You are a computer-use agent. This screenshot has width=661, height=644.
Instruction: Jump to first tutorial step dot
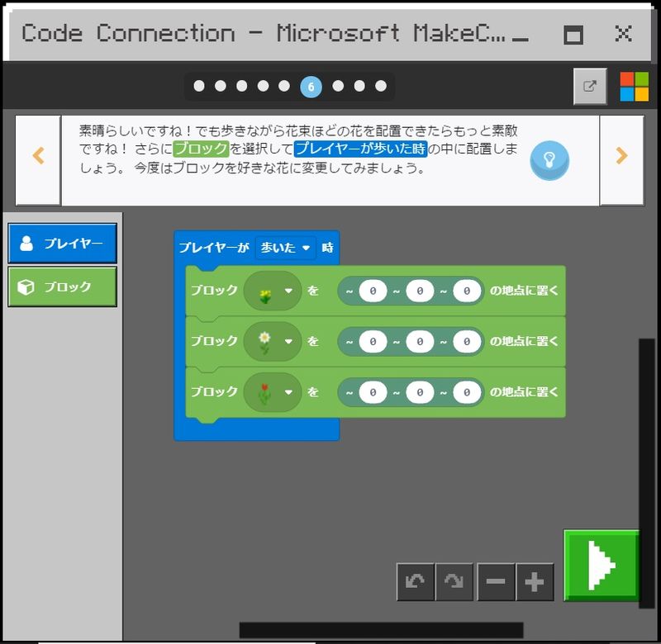(199, 86)
